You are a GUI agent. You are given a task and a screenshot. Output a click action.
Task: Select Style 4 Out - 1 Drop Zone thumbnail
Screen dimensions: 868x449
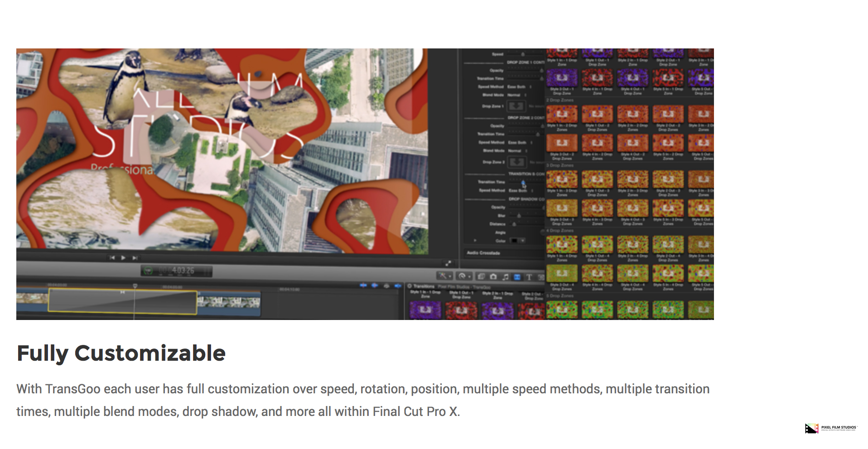point(632,78)
